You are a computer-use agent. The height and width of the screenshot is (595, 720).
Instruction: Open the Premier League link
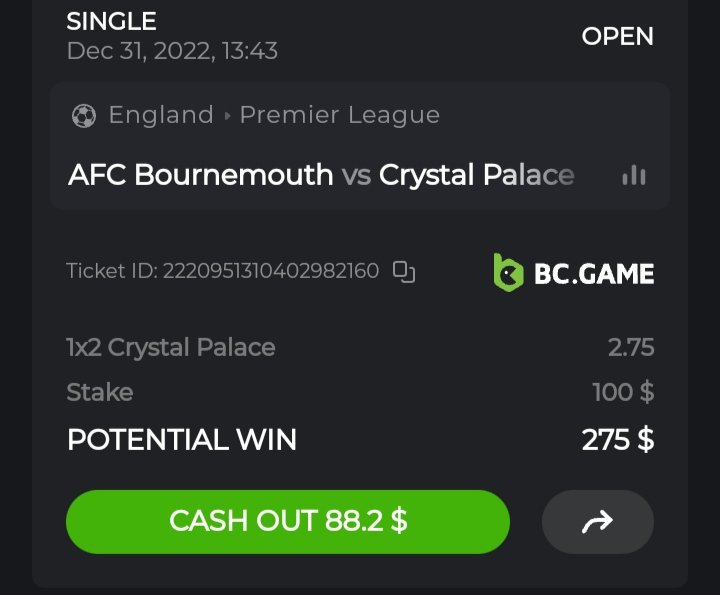pos(339,115)
